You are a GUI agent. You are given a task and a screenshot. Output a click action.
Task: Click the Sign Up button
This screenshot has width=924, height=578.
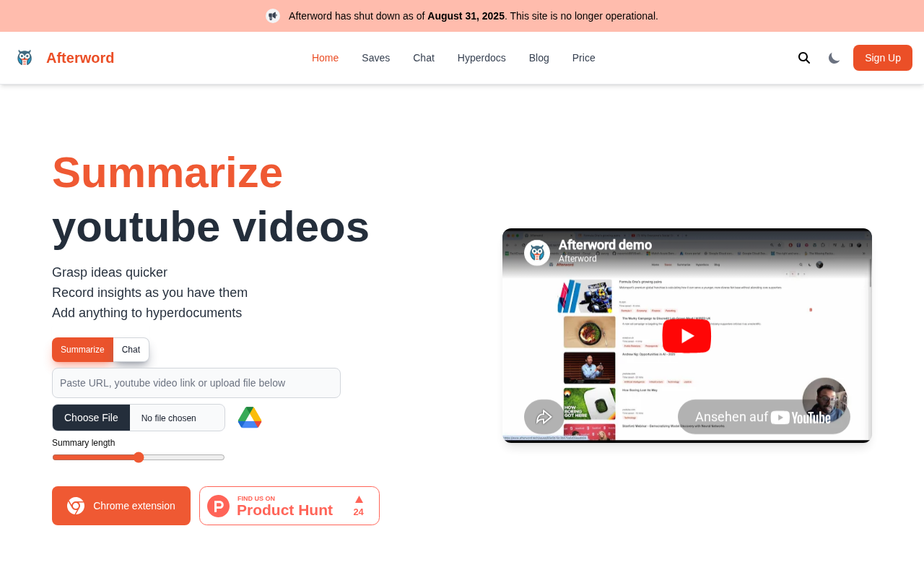coord(883,58)
